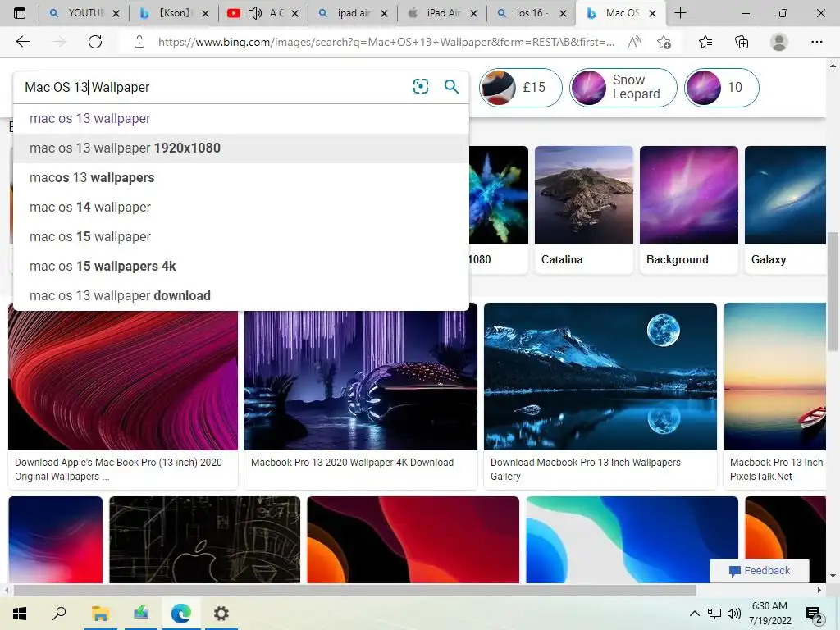
Task: Click the Refresh page icon
Action: [95, 42]
